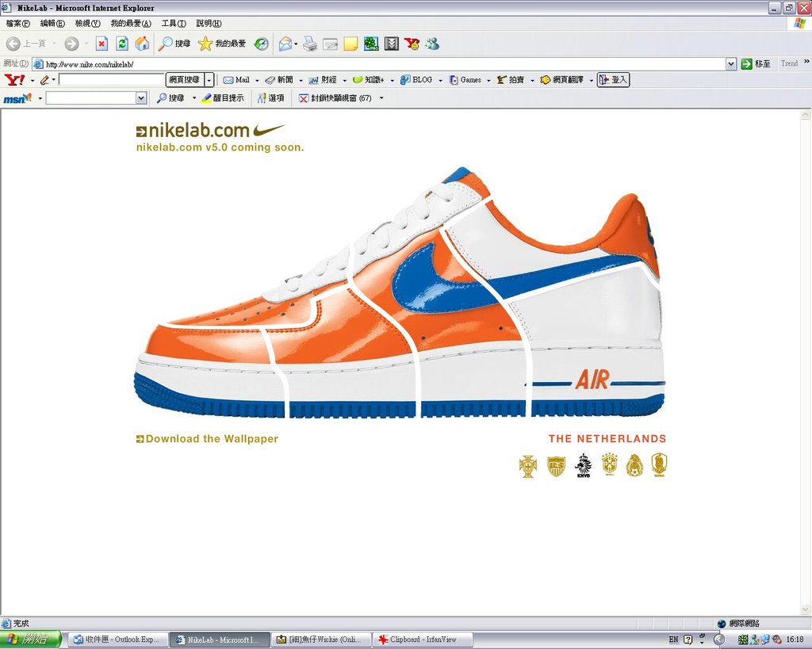Click the EN language indicator
Viewport: 812px width, 649px height.
point(673,639)
